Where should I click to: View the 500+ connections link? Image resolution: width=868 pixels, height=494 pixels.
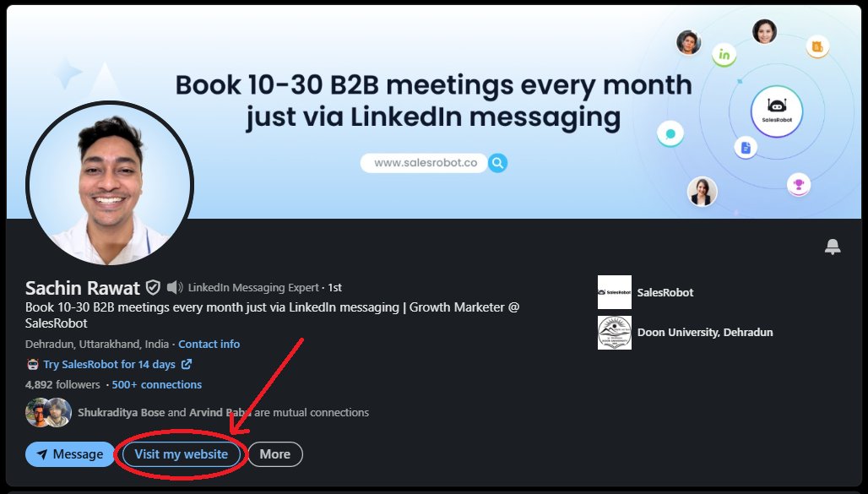click(x=157, y=384)
